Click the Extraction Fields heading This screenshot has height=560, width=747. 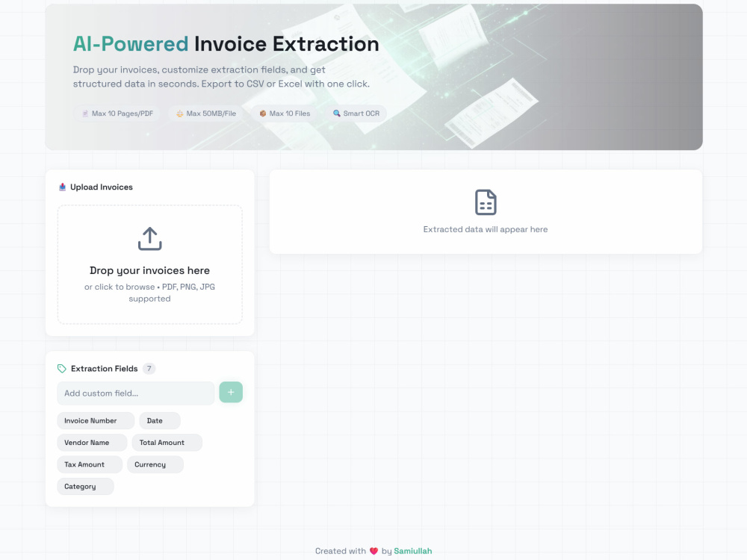[105, 369]
